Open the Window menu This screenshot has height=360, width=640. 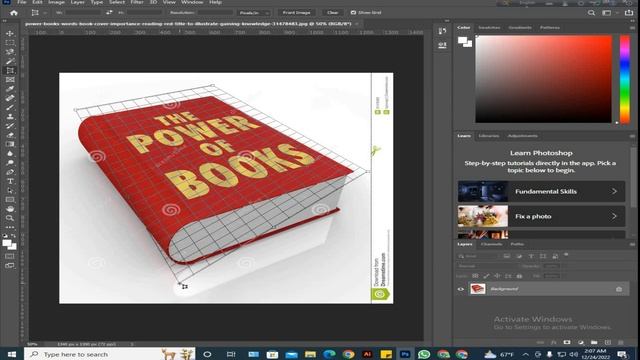point(192,2)
